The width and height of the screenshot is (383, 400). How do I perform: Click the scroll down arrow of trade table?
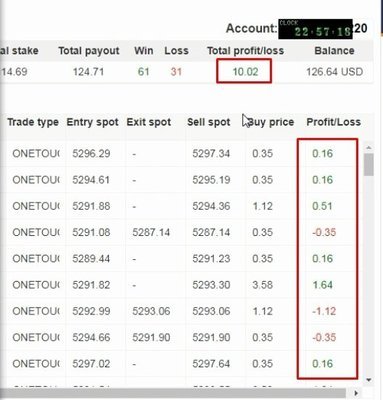click(x=368, y=380)
